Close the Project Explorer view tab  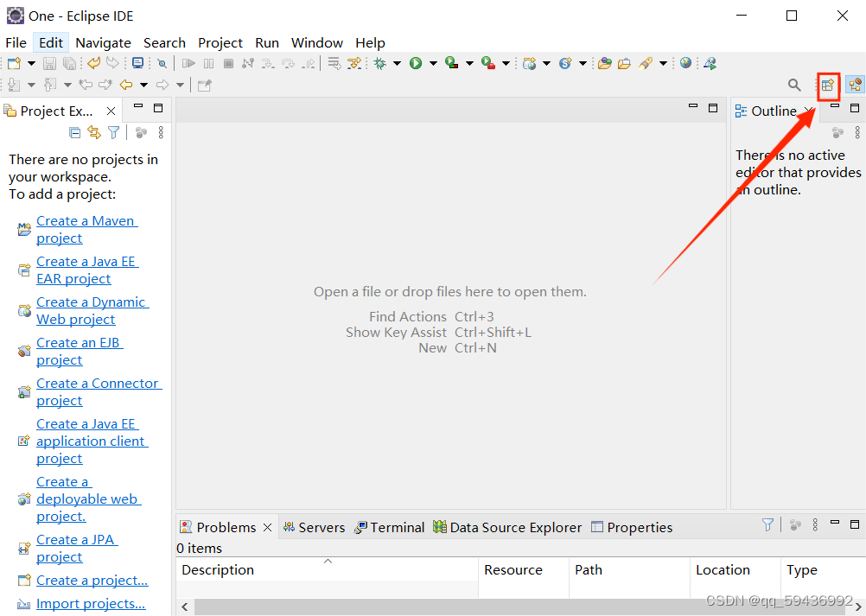click(111, 111)
